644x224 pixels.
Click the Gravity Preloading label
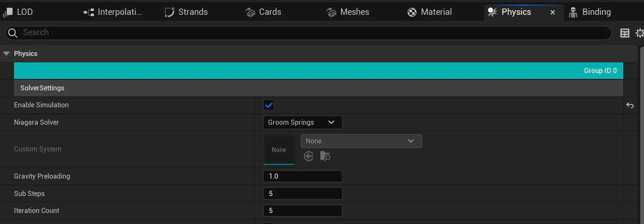pos(42,176)
